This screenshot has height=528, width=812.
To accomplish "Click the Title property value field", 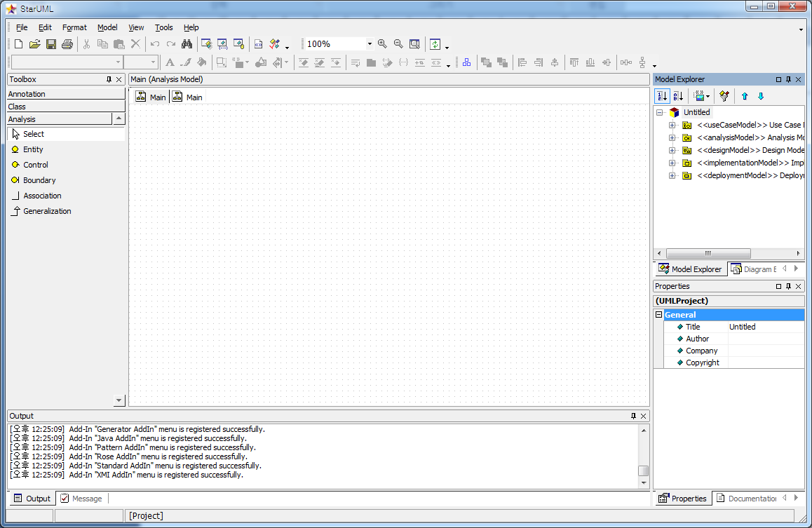I will click(x=766, y=327).
